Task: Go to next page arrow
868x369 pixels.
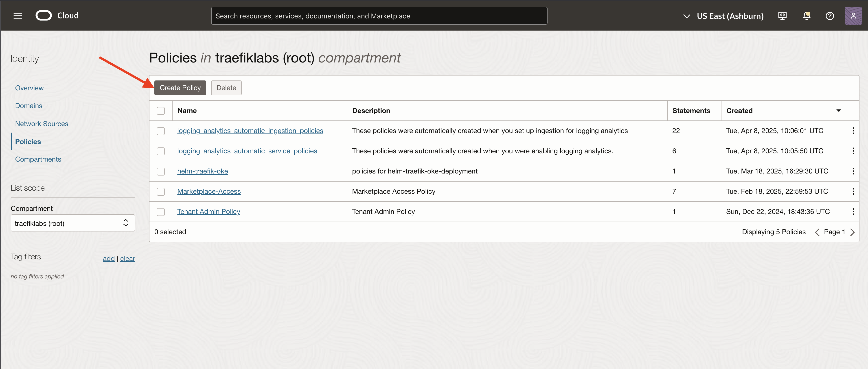Action: click(853, 232)
